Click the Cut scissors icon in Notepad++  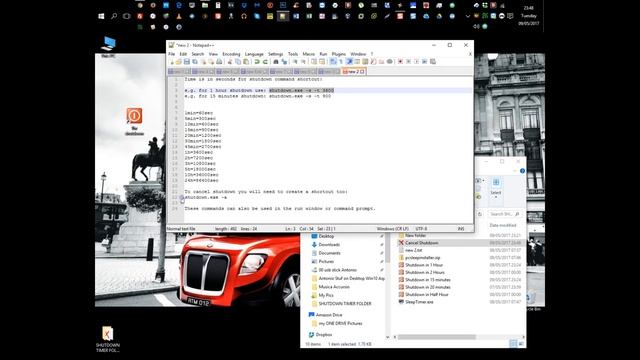(230, 62)
